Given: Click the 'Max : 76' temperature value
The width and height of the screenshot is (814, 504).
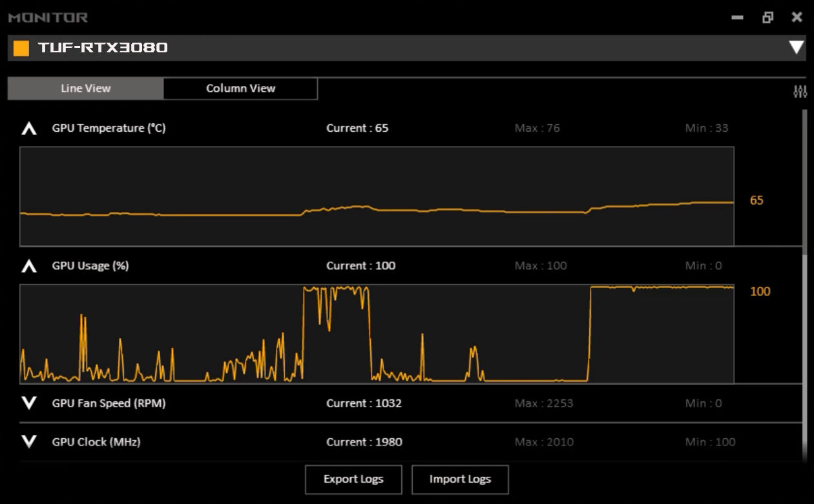Looking at the screenshot, I should pos(537,128).
